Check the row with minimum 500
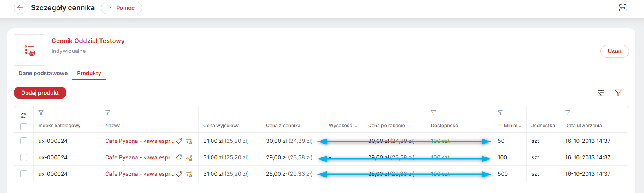Image resolution: width=644 pixels, height=193 pixels. (24, 174)
